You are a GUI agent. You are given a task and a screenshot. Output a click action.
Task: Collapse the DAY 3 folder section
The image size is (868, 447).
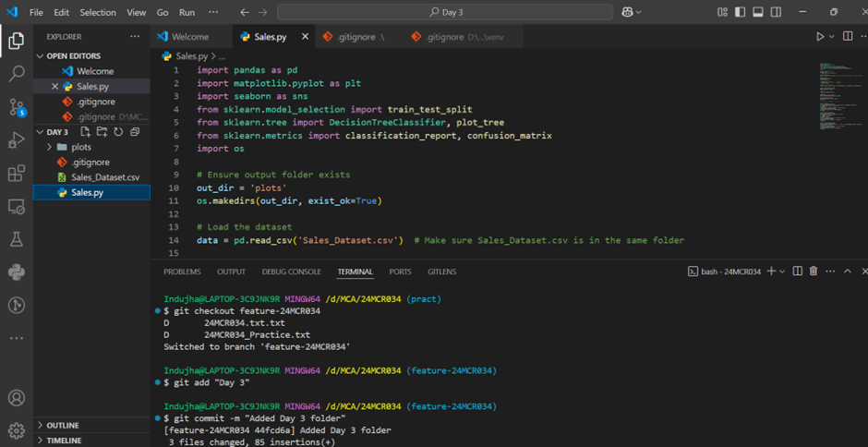point(40,132)
